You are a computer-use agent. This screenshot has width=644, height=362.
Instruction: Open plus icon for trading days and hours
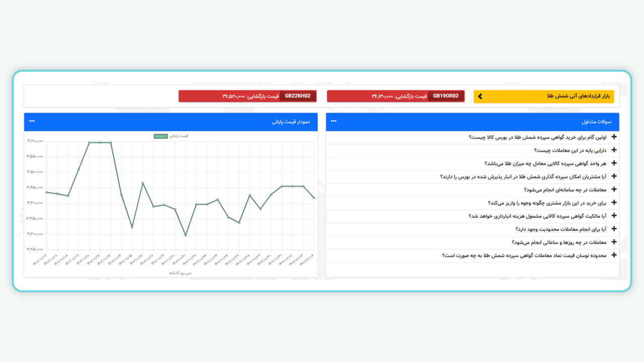(614, 242)
